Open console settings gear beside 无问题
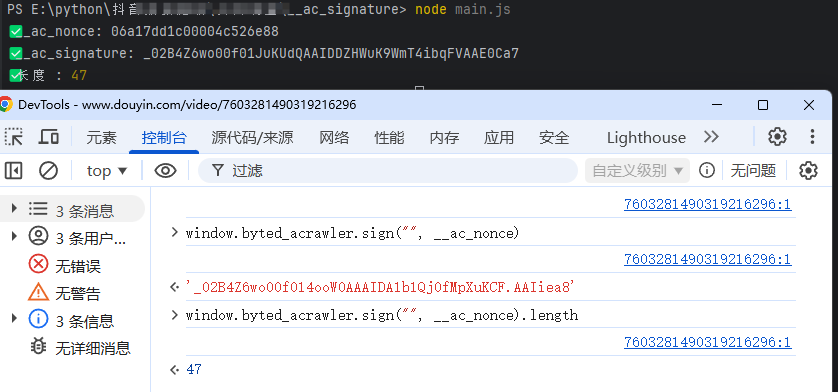The width and height of the screenshot is (838, 392). coord(808,171)
